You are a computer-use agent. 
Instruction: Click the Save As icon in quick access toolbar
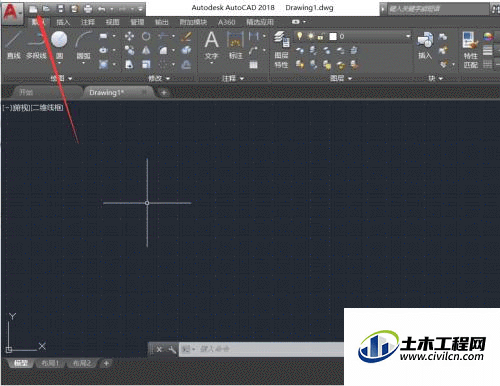74,9
